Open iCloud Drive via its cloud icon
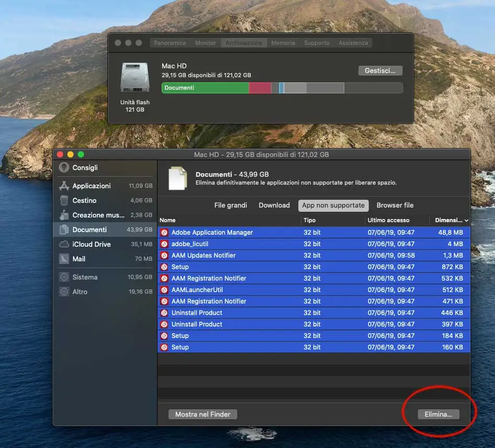 point(65,244)
